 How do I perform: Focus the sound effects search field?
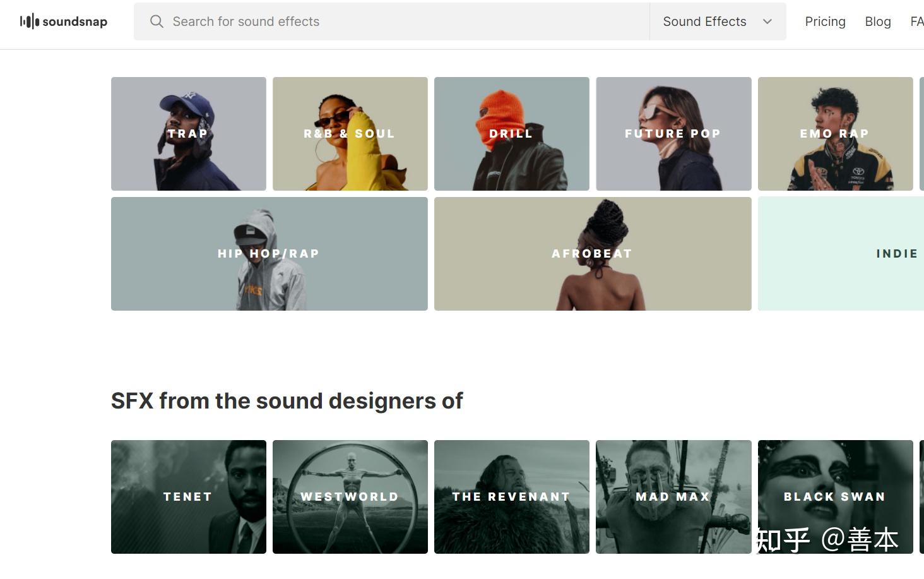point(391,21)
